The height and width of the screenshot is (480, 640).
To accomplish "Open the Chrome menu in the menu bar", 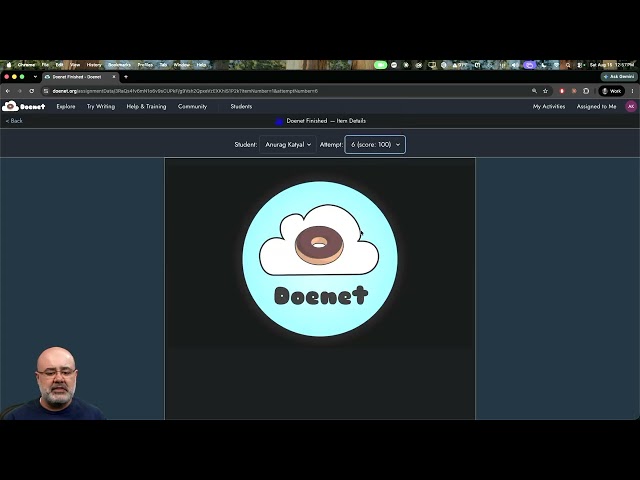I will pyautogui.click(x=26, y=65).
